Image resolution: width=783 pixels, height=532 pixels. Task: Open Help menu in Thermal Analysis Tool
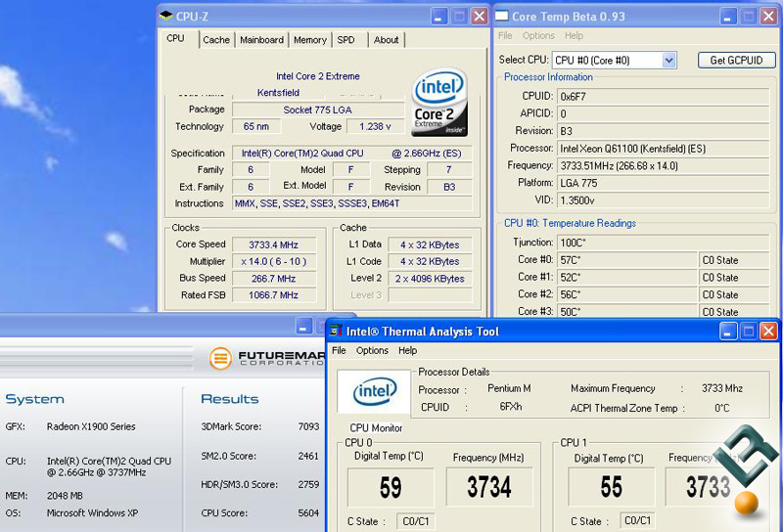click(407, 350)
